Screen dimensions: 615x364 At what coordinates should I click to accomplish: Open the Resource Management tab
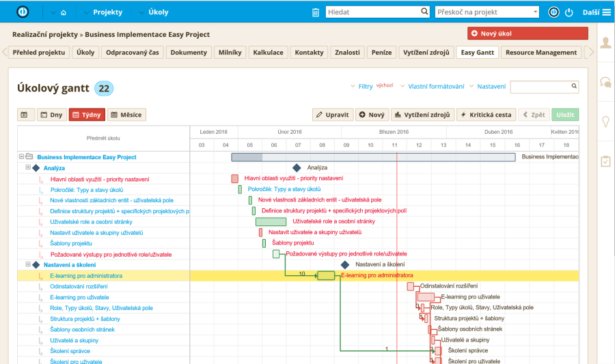541,53
